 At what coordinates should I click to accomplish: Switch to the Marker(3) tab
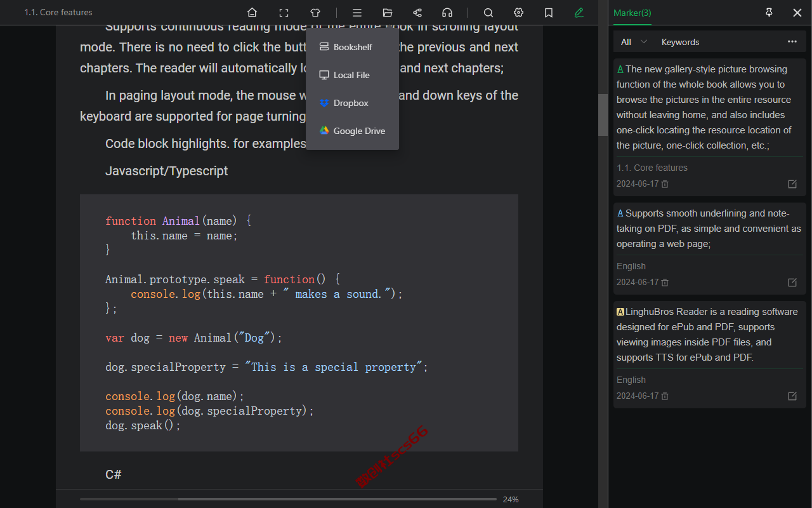632,13
